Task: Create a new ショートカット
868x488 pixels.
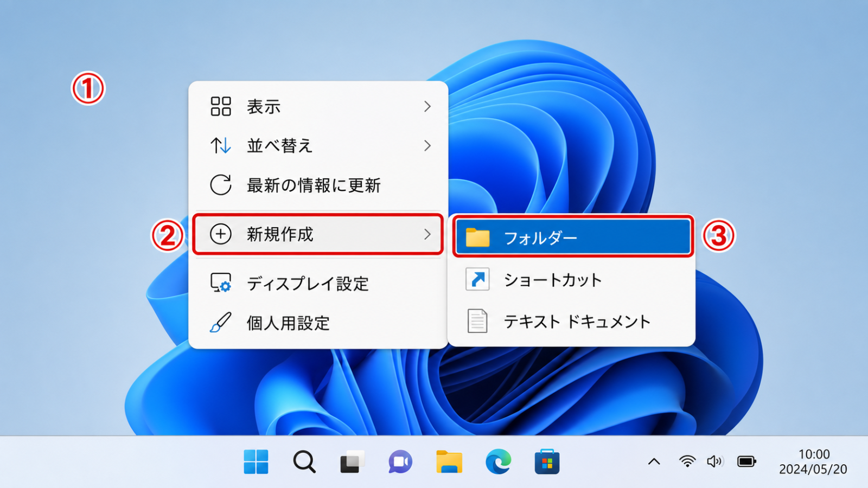Action: (573, 280)
